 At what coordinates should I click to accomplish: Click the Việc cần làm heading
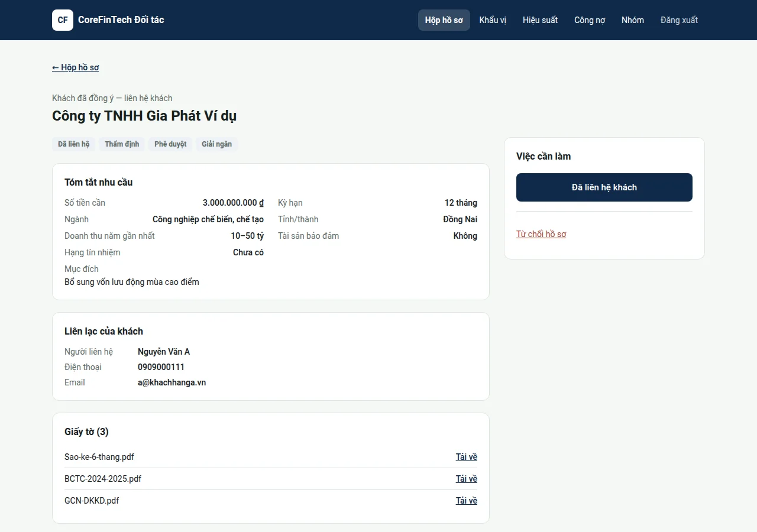pyautogui.click(x=544, y=157)
